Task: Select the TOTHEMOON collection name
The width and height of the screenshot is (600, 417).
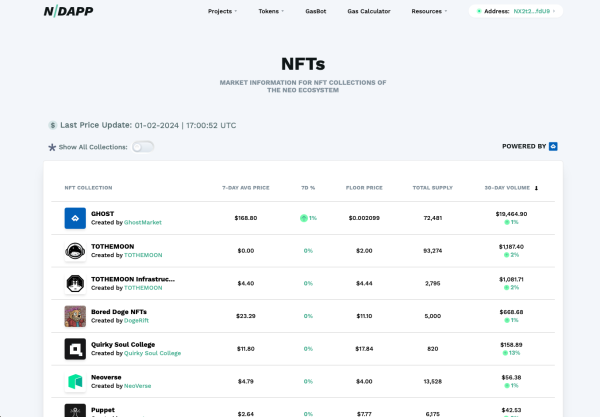Action: [x=112, y=246]
